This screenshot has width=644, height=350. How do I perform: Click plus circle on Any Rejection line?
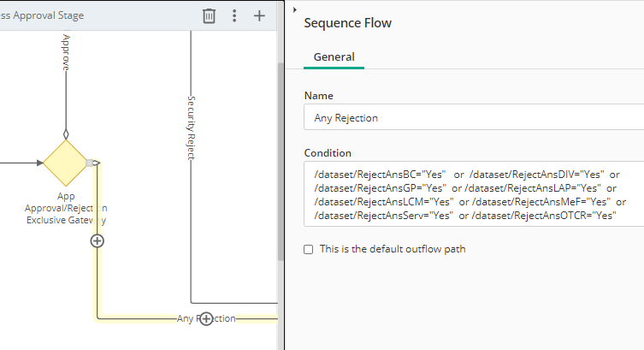pyautogui.click(x=205, y=318)
